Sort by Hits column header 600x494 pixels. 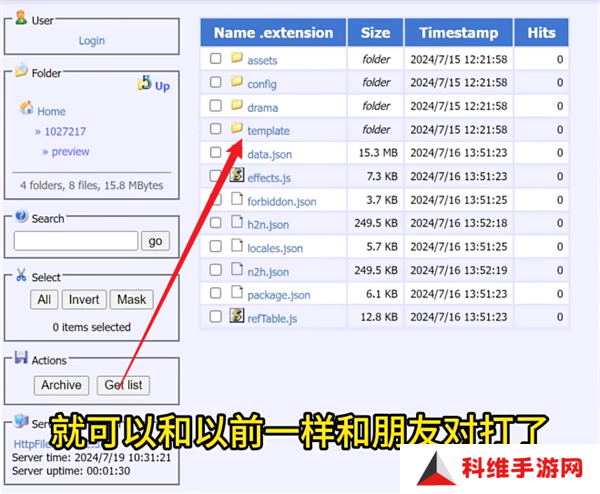pyautogui.click(x=541, y=33)
